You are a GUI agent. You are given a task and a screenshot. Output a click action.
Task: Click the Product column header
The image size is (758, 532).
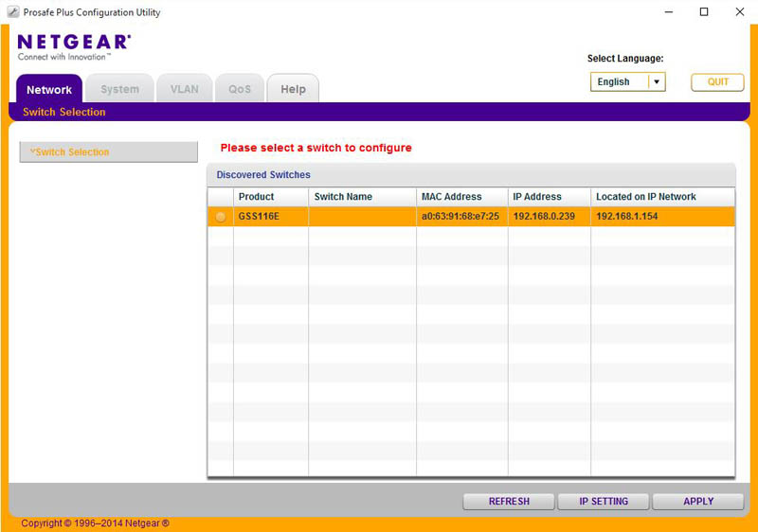[x=271, y=197]
